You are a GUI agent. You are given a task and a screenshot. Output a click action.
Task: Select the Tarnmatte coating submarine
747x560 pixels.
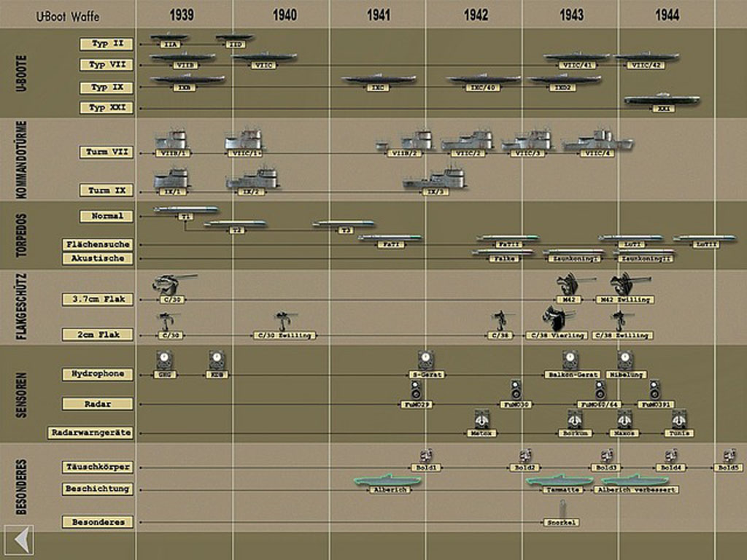pos(560,481)
